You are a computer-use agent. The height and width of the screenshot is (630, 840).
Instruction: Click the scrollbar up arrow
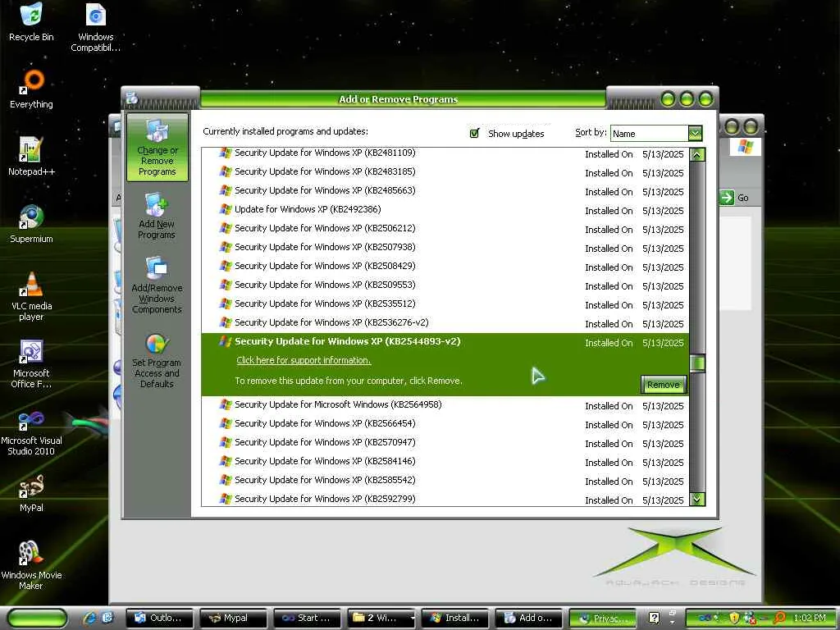[697, 155]
